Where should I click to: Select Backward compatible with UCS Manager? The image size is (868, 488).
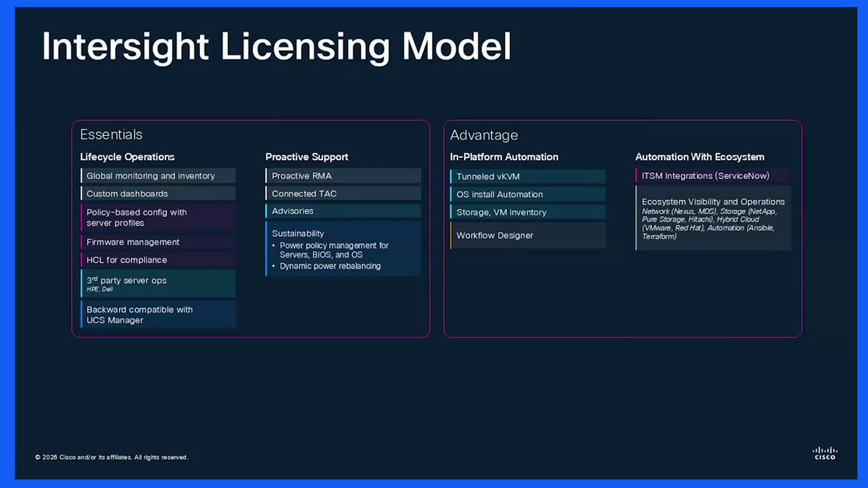(158, 314)
